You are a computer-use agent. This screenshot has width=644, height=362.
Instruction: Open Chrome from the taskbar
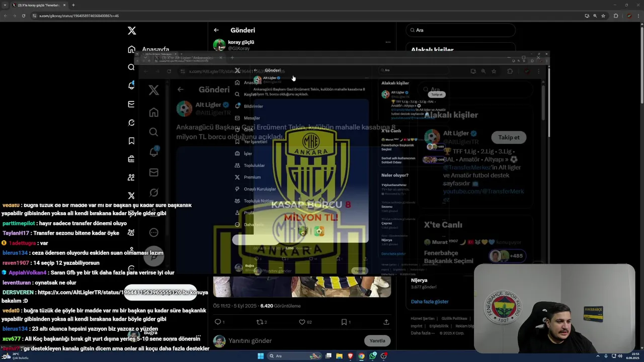click(361, 356)
